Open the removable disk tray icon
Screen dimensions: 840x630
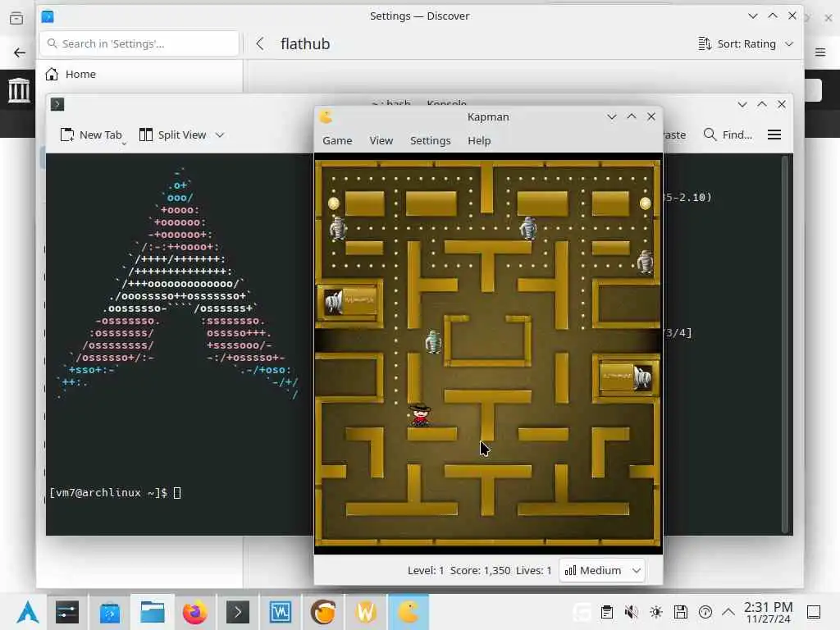680,612
